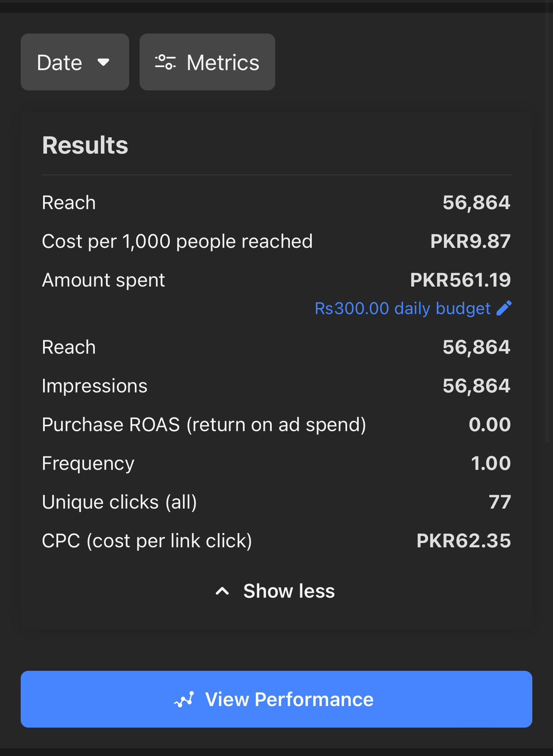
Task: Click the Amount spent label
Action: coord(104,280)
